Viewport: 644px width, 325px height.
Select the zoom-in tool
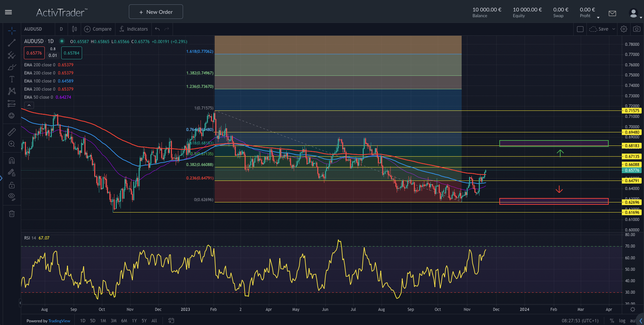pos(11,144)
